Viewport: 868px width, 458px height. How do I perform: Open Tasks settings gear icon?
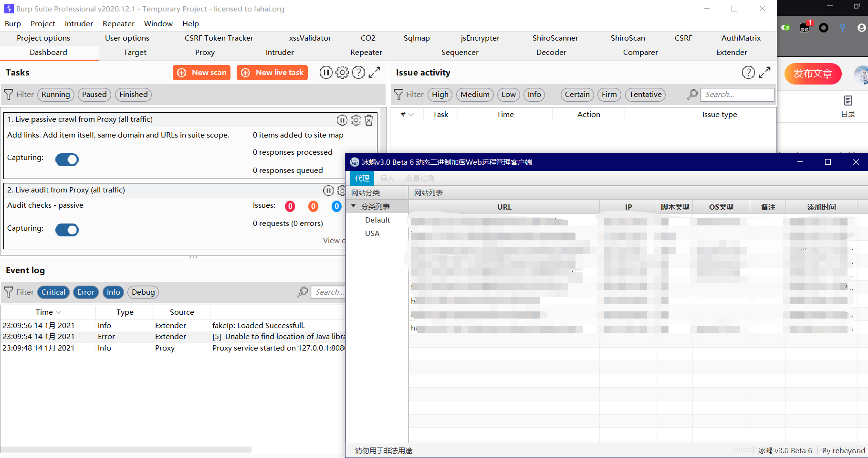tap(342, 73)
